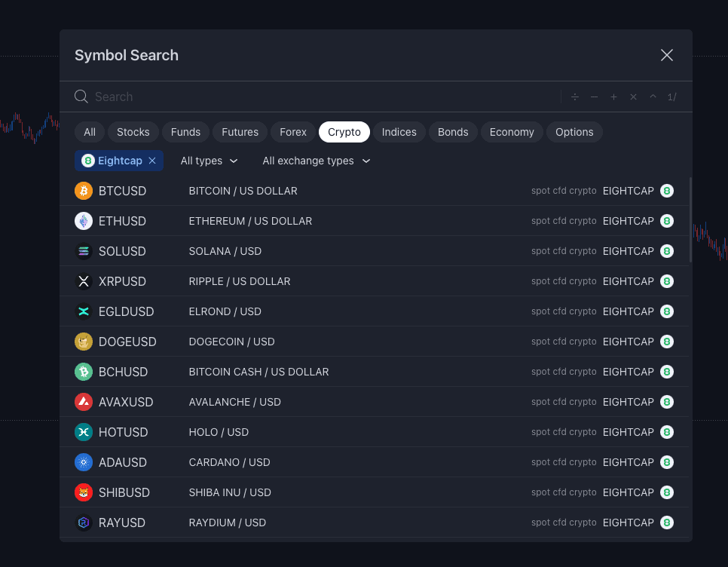Click the Dogecoin logo beside DOGEUSD
Viewport: 728px width, 567px height.
pos(84,342)
